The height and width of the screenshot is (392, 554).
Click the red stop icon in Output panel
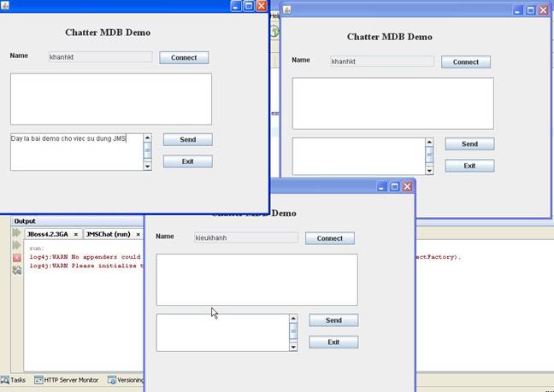coord(16,258)
